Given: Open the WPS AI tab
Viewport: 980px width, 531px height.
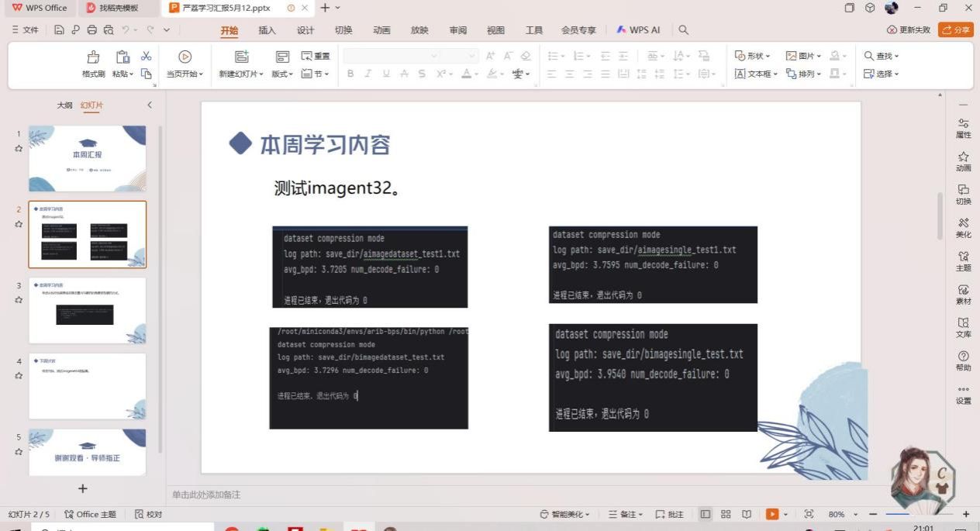Looking at the screenshot, I should coord(638,30).
